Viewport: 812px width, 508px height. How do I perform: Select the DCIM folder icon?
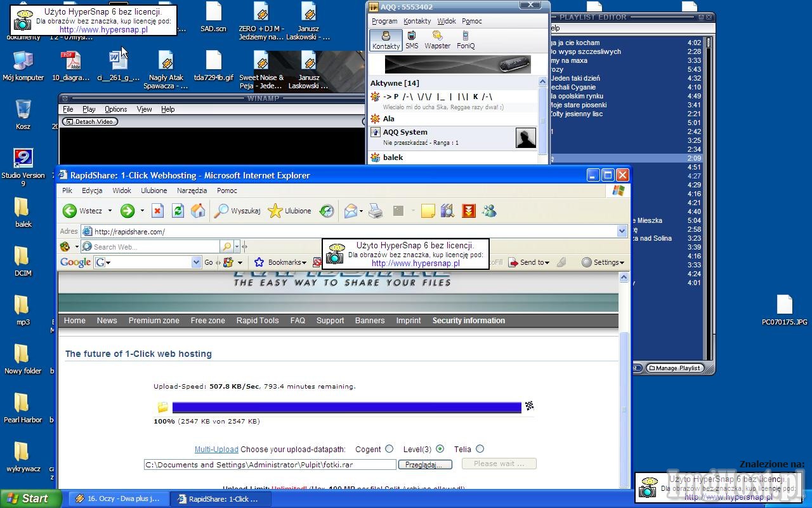(x=23, y=262)
